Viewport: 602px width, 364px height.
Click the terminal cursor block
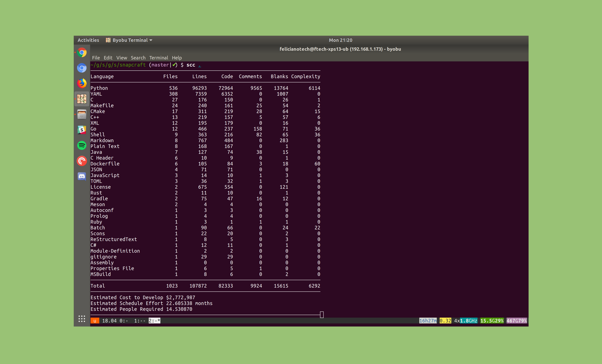coord(322,315)
